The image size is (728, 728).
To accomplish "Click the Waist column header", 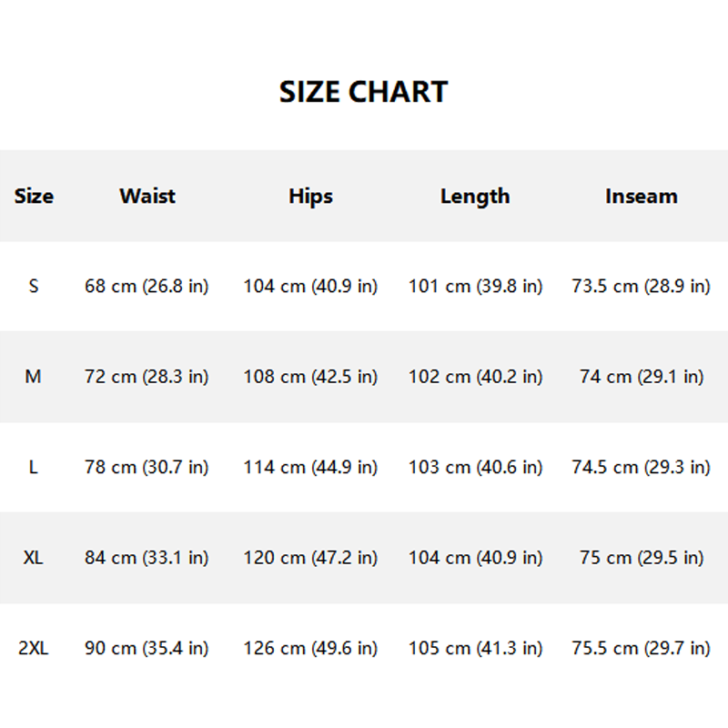I will coord(147,196).
